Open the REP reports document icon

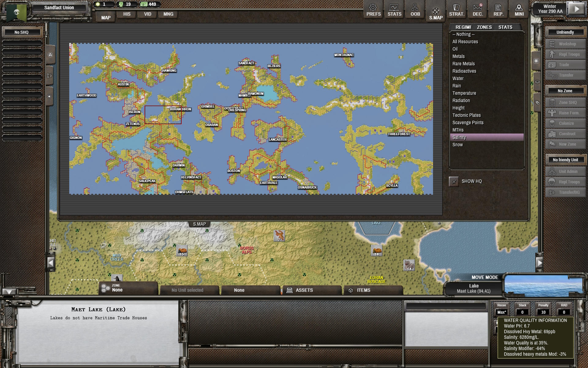(x=498, y=9)
